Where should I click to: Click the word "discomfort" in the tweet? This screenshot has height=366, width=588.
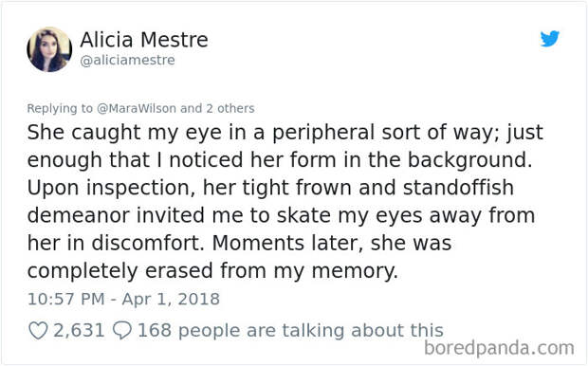[x=146, y=244]
